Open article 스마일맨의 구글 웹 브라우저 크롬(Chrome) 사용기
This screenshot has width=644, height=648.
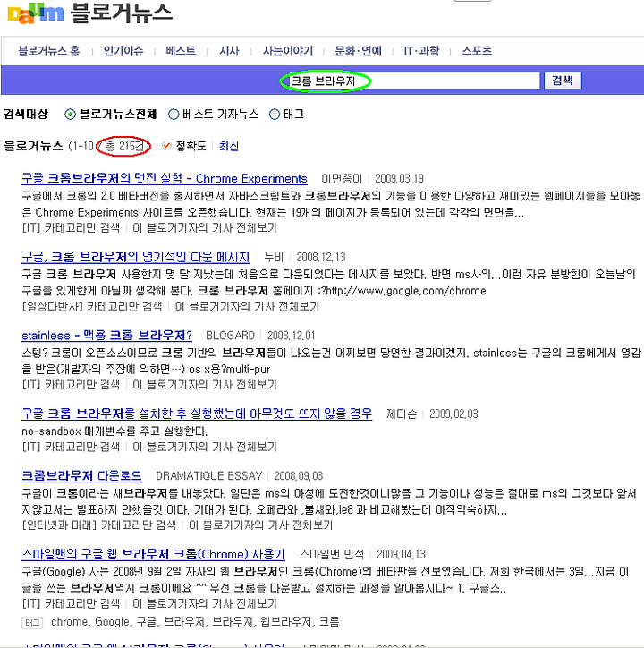point(153,554)
